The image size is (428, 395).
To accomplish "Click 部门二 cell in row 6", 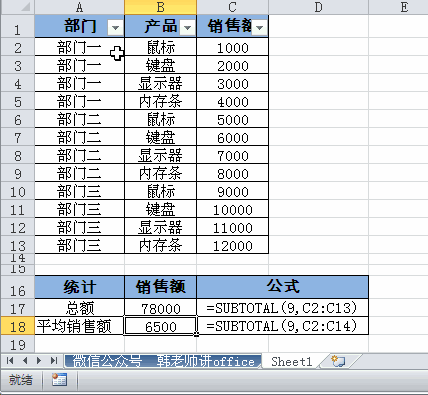I will coord(79,119).
